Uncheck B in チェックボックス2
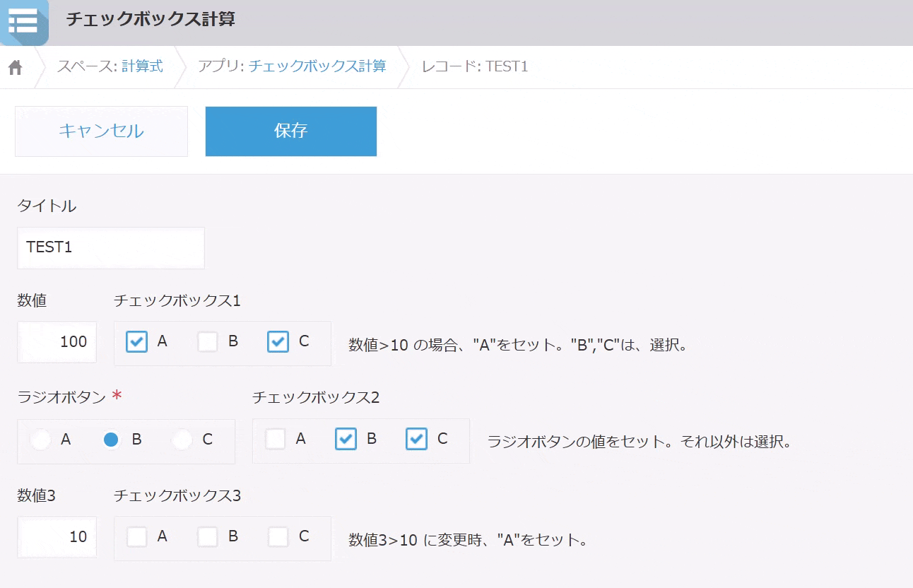Screen dimensions: 913x588 point(346,440)
